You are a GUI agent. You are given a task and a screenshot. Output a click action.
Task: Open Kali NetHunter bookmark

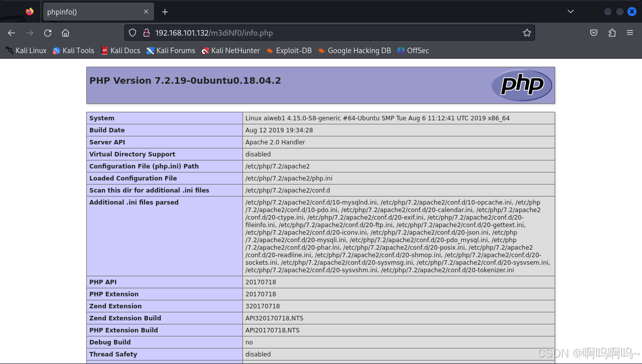[230, 50]
